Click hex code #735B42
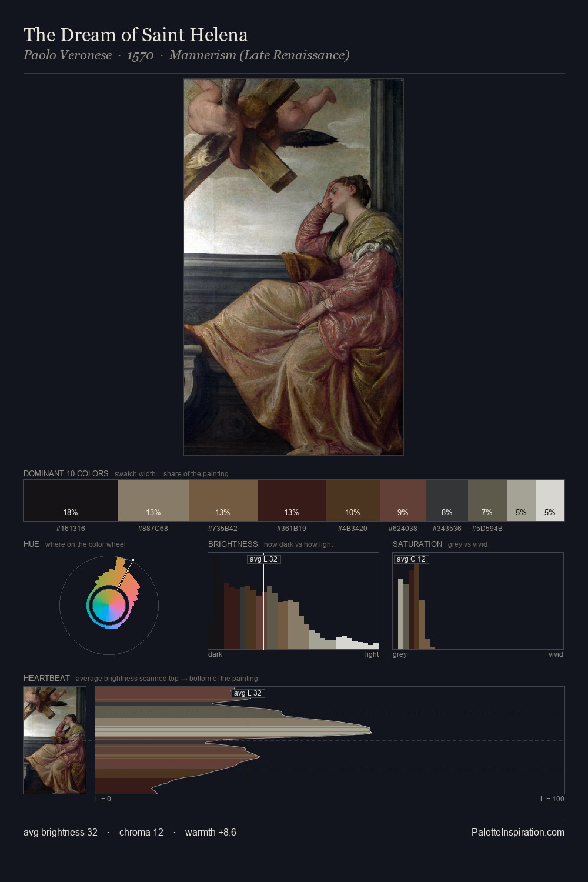Image resolution: width=588 pixels, height=882 pixels. [x=223, y=529]
